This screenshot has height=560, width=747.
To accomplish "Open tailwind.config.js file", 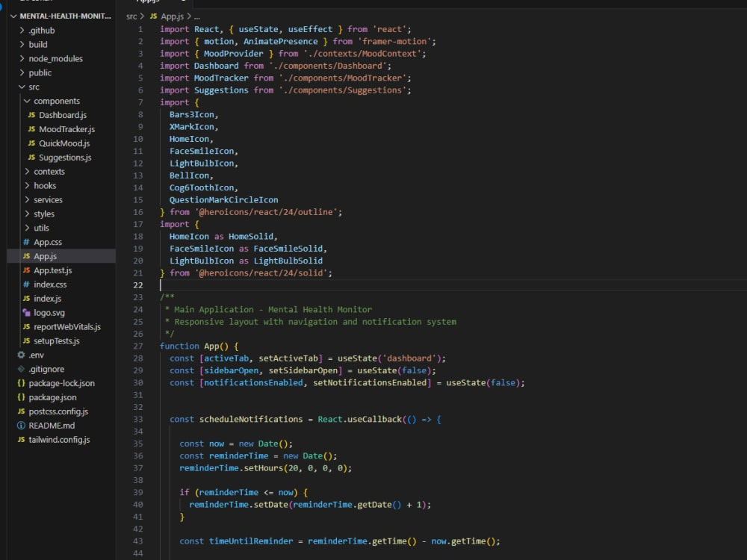I will [x=59, y=440].
